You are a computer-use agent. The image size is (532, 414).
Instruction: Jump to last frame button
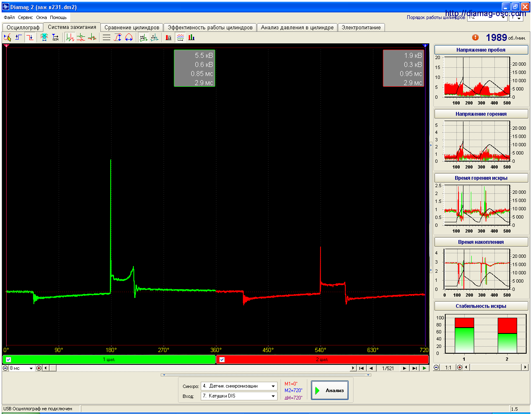pyautogui.click(x=414, y=368)
